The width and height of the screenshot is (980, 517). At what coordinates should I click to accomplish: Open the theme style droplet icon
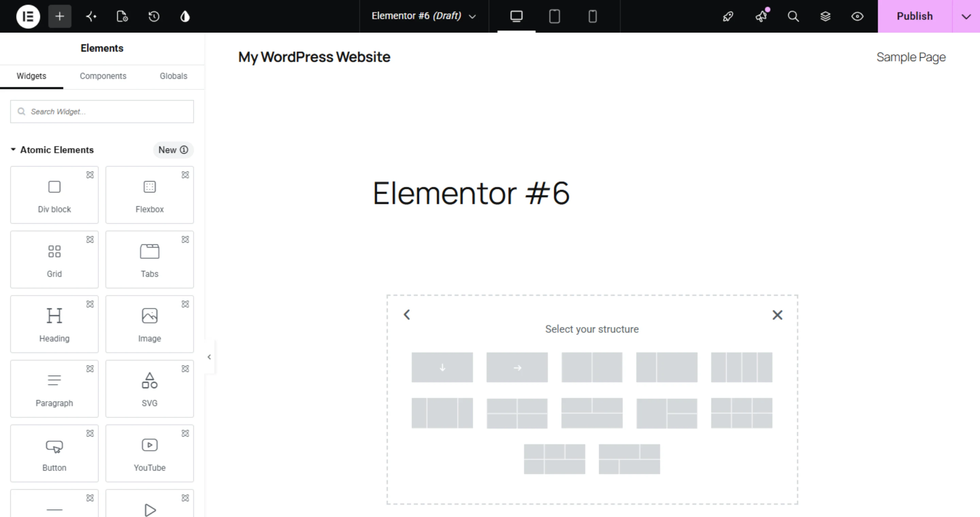tap(185, 16)
